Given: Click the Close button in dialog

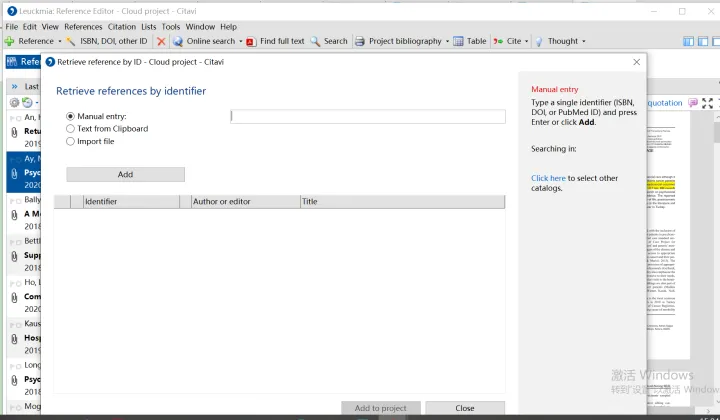Looking at the screenshot, I should 465,408.
